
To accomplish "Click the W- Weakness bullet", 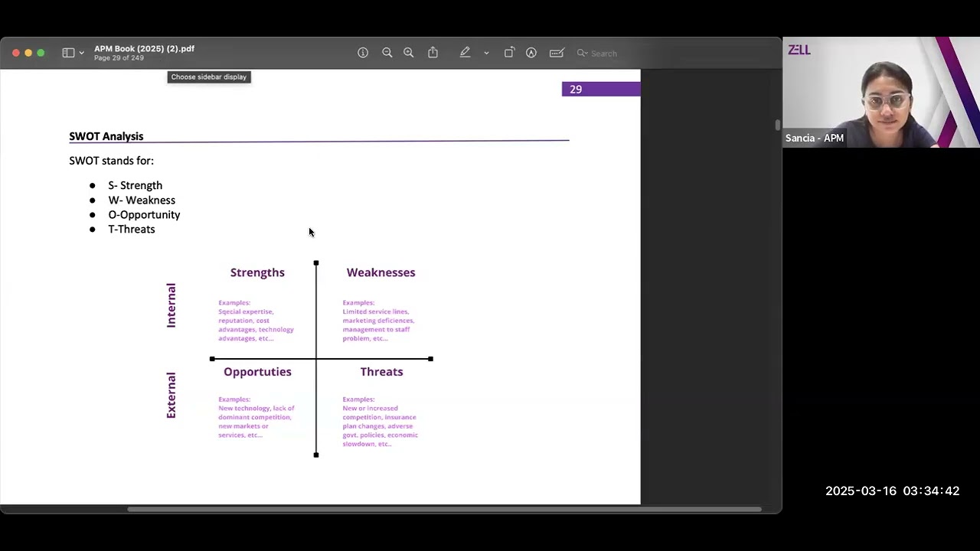I will pos(142,200).
